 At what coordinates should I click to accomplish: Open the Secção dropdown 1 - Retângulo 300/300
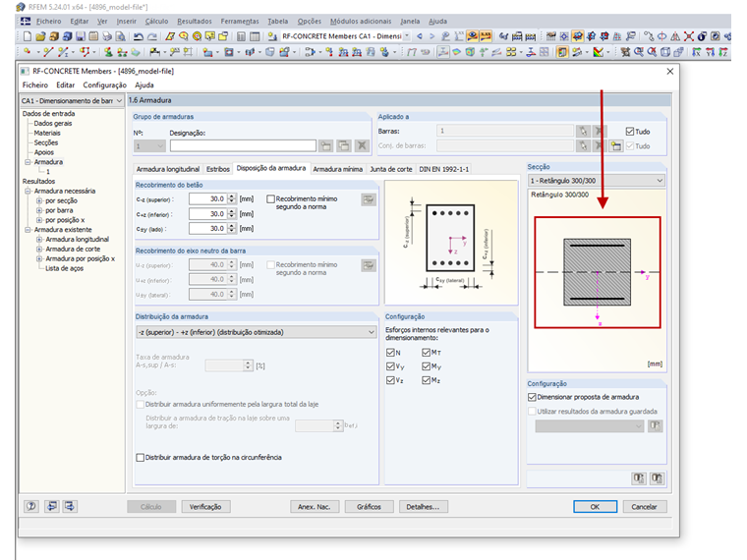coord(597,181)
